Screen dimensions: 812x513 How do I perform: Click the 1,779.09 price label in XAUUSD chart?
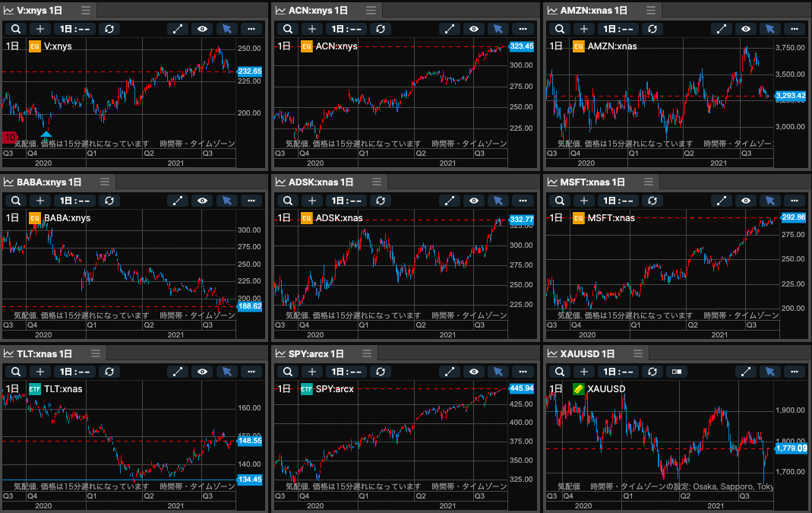pyautogui.click(x=791, y=448)
